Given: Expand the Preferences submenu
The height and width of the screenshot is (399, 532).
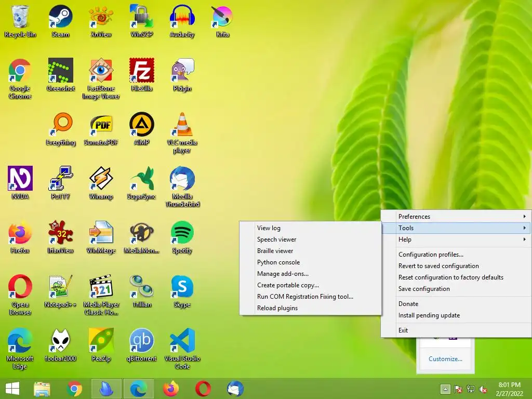Looking at the screenshot, I should point(456,217).
